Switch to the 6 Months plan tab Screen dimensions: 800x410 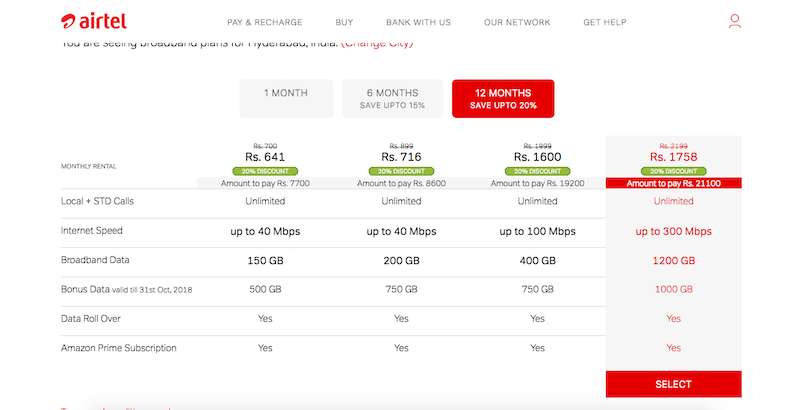pos(392,98)
